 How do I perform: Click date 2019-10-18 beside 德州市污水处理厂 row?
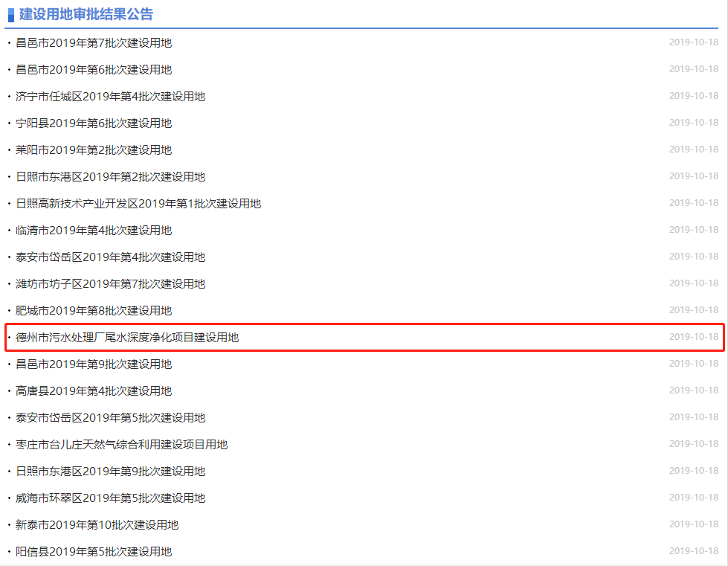click(x=694, y=337)
